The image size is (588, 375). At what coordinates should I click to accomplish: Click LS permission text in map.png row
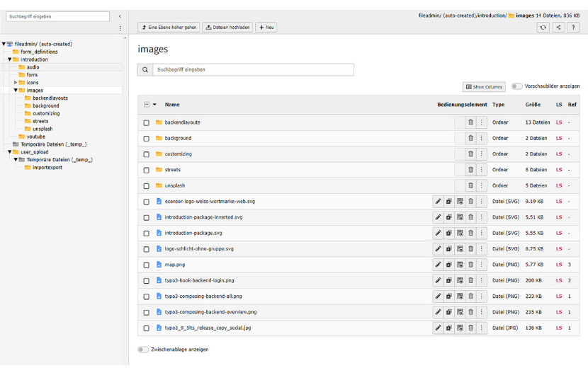click(x=559, y=265)
